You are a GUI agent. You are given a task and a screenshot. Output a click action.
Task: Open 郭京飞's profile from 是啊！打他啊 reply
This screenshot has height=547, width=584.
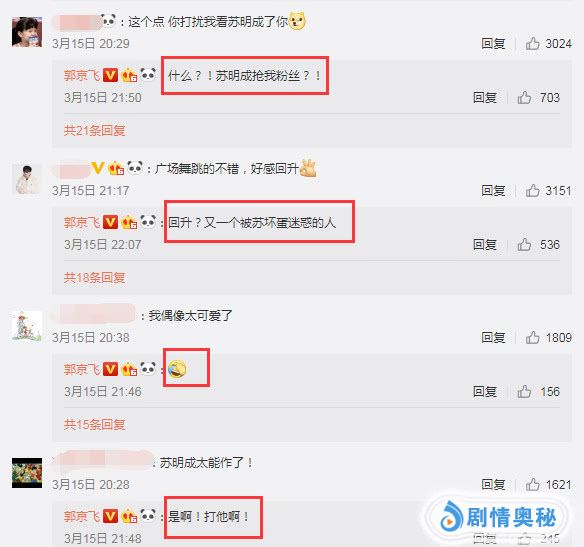click(82, 516)
